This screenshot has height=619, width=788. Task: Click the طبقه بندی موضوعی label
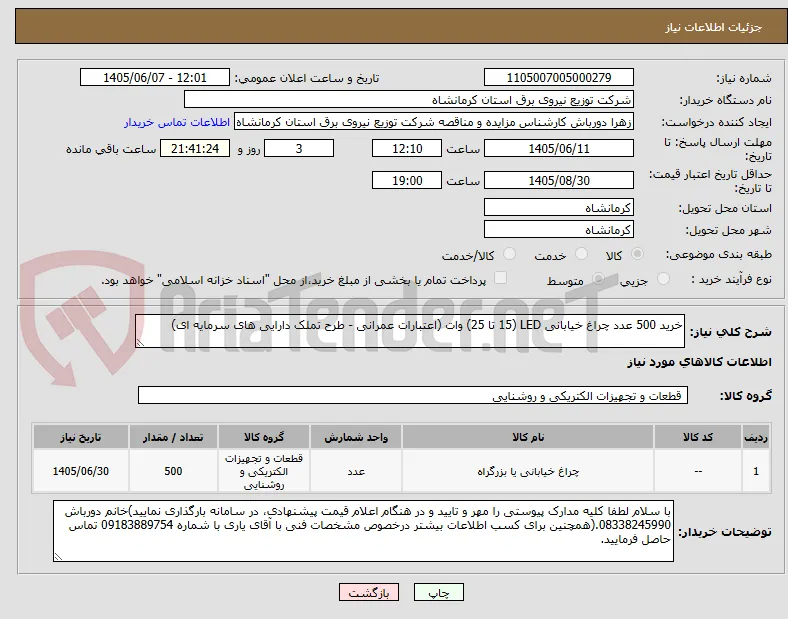point(719,255)
